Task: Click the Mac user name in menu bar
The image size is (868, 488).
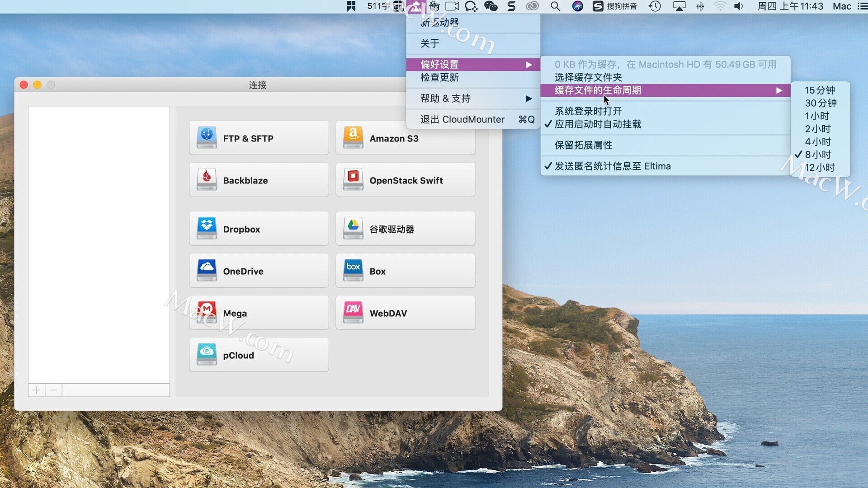Action: point(842,6)
